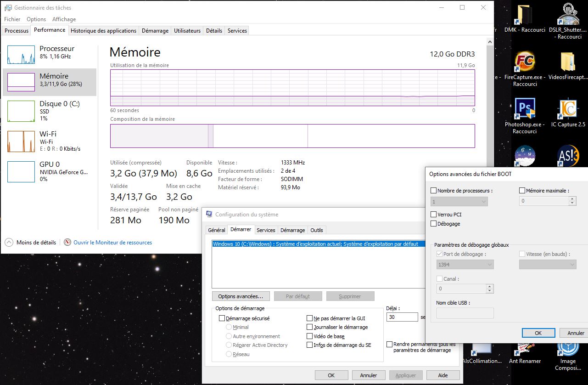
Task: Click the Configuration du système title icon
Action: [x=209, y=214]
